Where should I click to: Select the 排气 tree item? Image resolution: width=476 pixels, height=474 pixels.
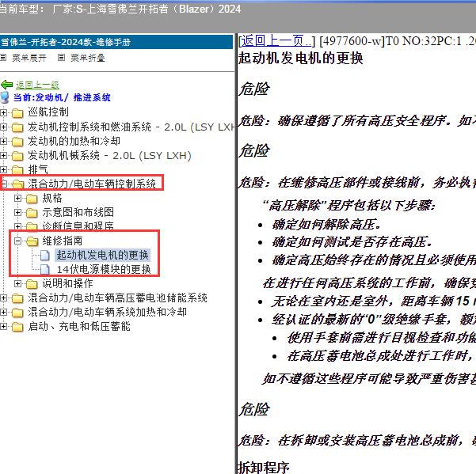[38, 169]
